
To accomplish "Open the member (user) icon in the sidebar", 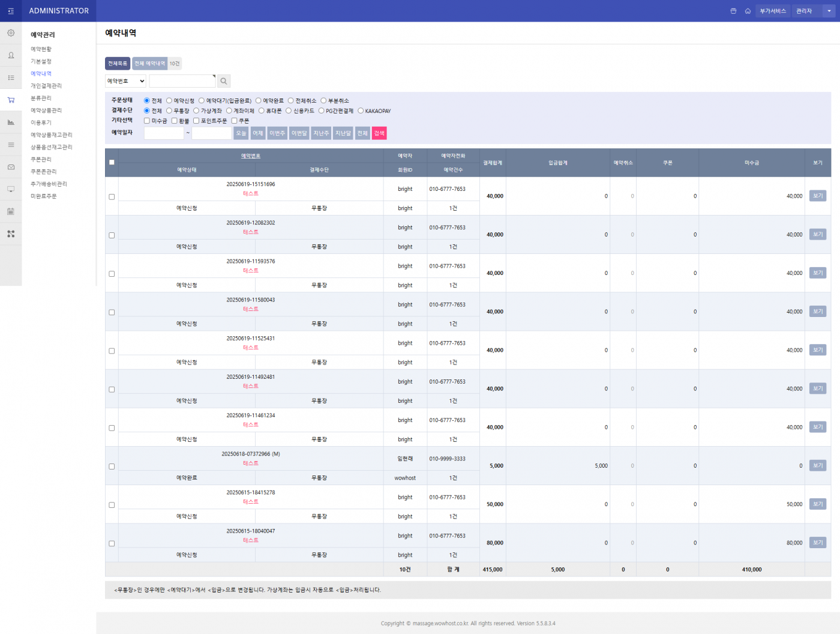I will point(11,55).
